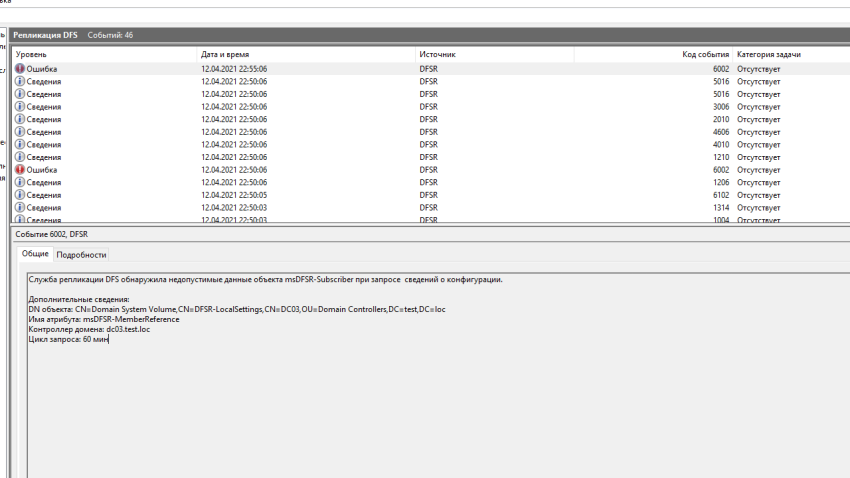Viewport: 850px width, 478px height.
Task: Click the DFSR source cell in the 4606 row
Action: (428, 132)
